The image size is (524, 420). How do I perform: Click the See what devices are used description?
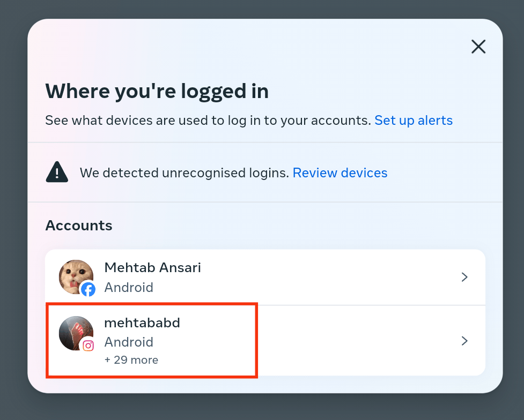pos(208,120)
